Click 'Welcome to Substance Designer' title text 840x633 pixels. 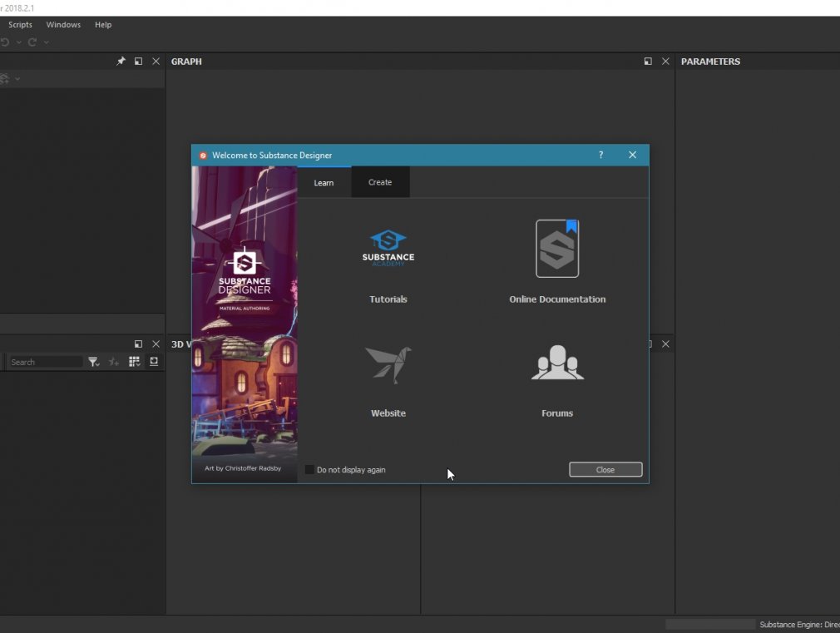(272, 156)
